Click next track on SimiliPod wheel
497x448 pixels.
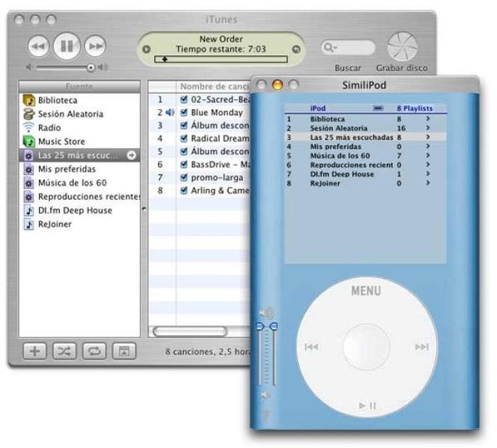[422, 347]
